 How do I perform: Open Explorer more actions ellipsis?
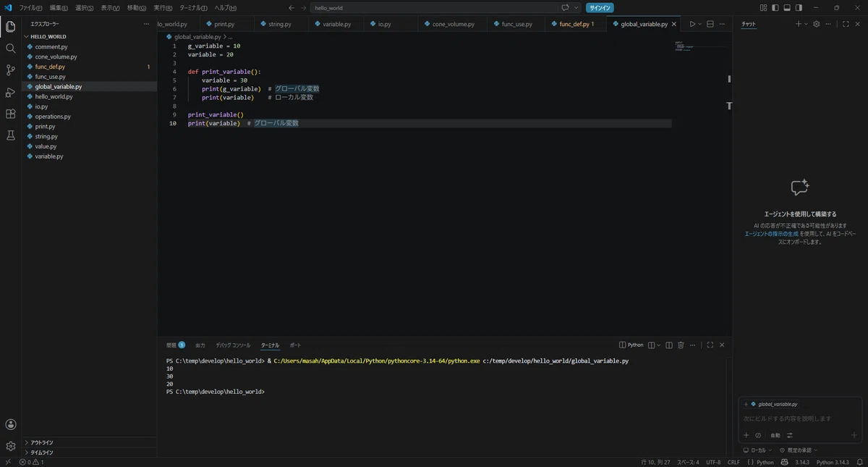pyautogui.click(x=147, y=24)
